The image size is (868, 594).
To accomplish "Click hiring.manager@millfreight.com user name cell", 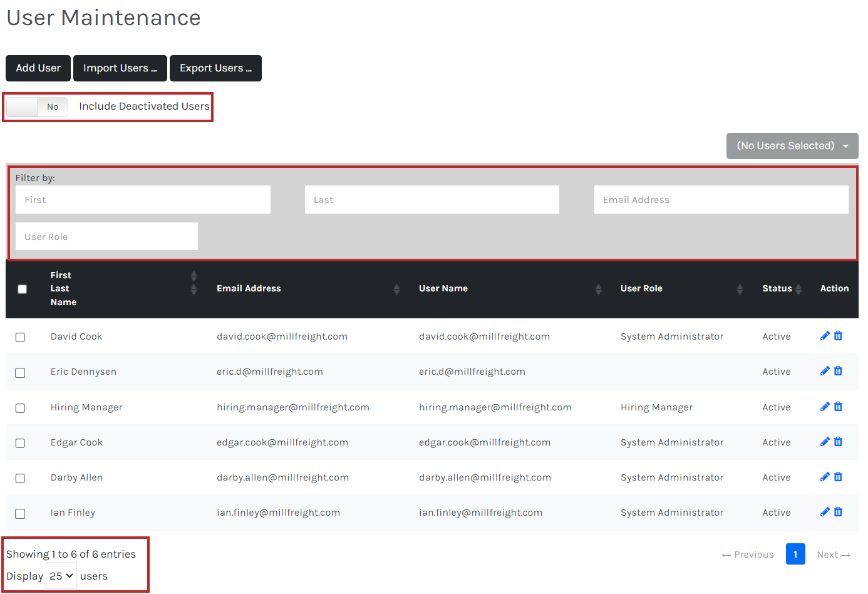I will [x=495, y=407].
